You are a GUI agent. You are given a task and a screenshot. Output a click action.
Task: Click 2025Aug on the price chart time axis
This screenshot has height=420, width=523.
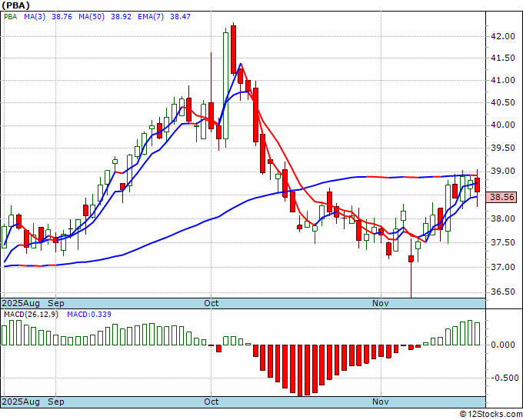tap(21, 303)
